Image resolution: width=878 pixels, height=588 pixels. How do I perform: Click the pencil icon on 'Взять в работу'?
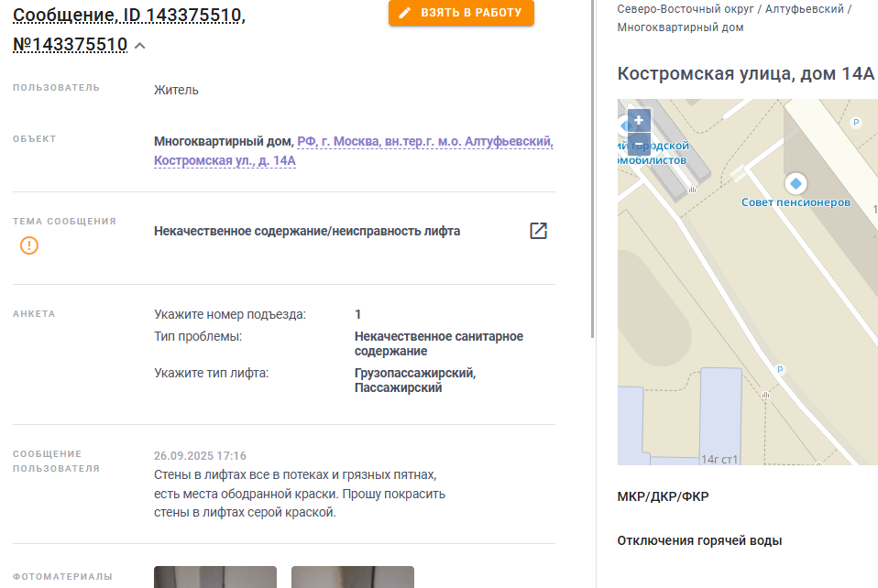click(x=404, y=13)
